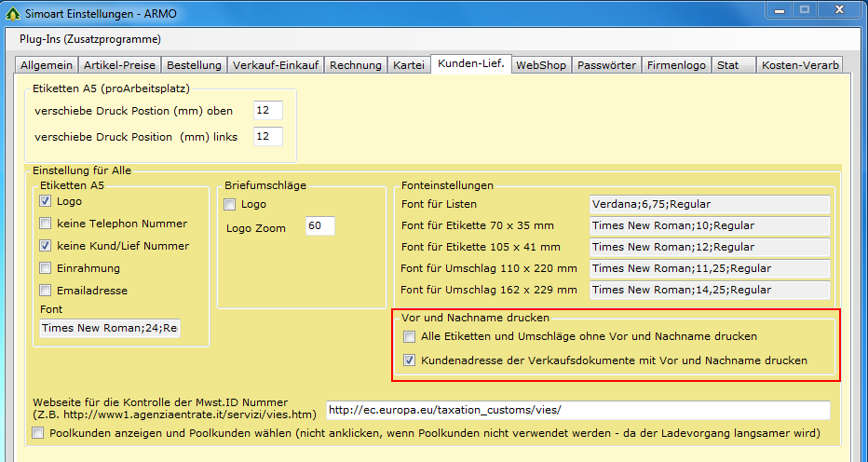Enable the Einrahmung checkbox
The height and width of the screenshot is (462, 868).
pos(46,268)
